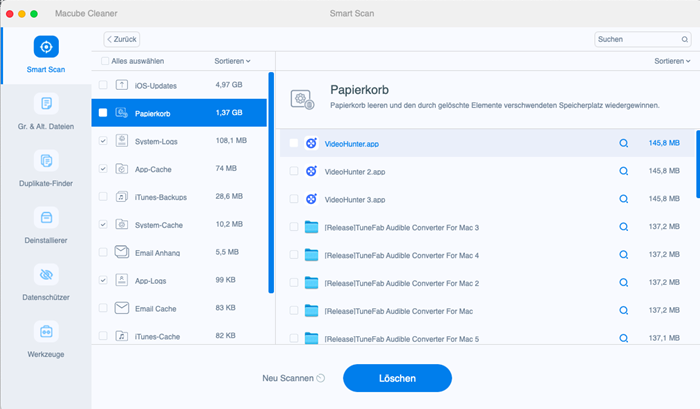
Task: Click the VideoHunter 2.app application icon
Action: click(311, 171)
